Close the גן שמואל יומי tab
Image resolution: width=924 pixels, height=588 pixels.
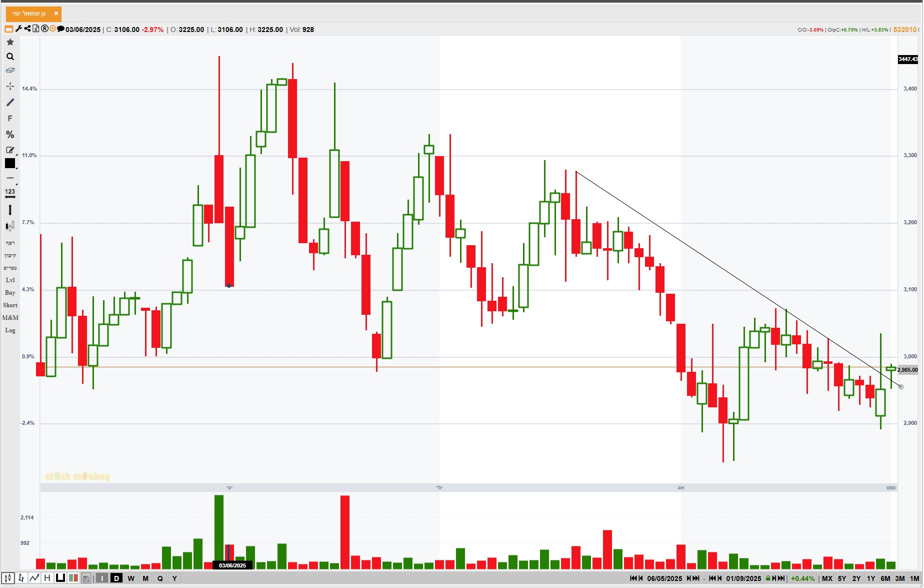tap(56, 14)
